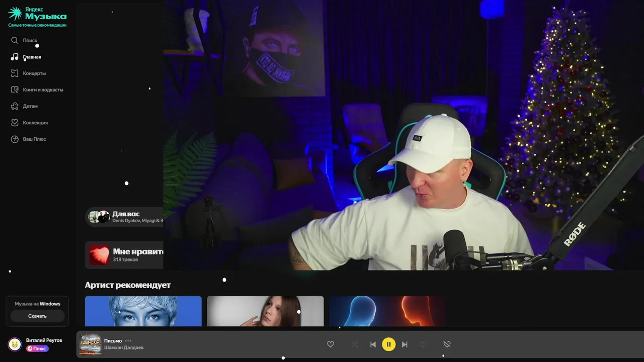Click the now playing album cover
This screenshot has height=362, width=644.
click(90, 344)
